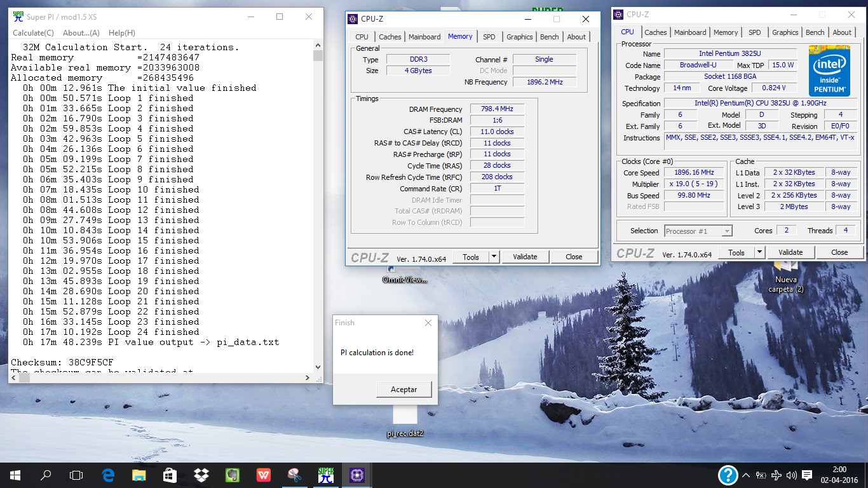868x488 pixels.
Task: Click the Intel Inside Pentium logo
Action: [830, 71]
